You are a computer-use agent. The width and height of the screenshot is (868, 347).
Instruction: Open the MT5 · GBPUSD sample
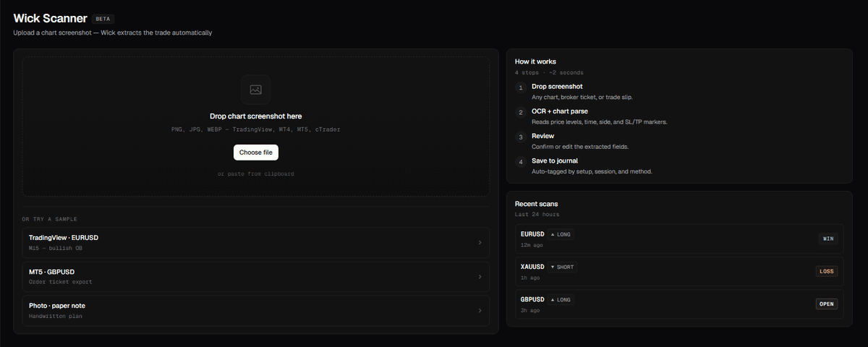(x=255, y=277)
